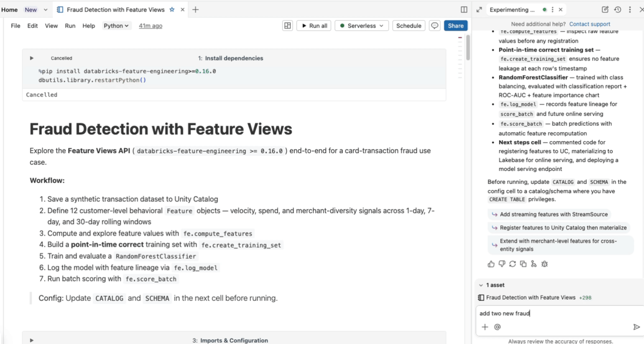Select Extend with merchant-level features suggestion
This screenshot has width=644, height=344.
click(560, 245)
